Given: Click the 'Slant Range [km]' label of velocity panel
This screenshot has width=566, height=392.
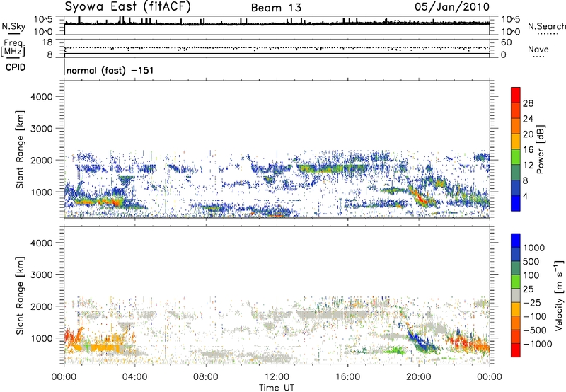Looking at the screenshot, I should [x=20, y=295].
